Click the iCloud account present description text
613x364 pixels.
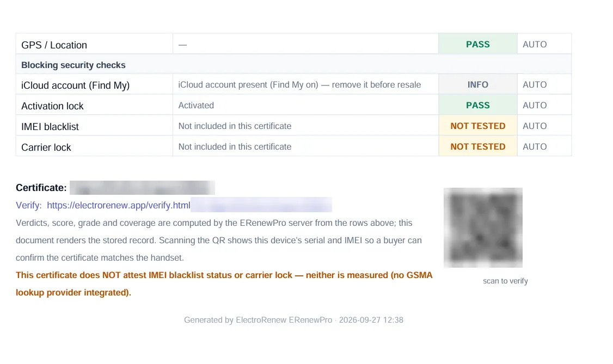(x=299, y=85)
